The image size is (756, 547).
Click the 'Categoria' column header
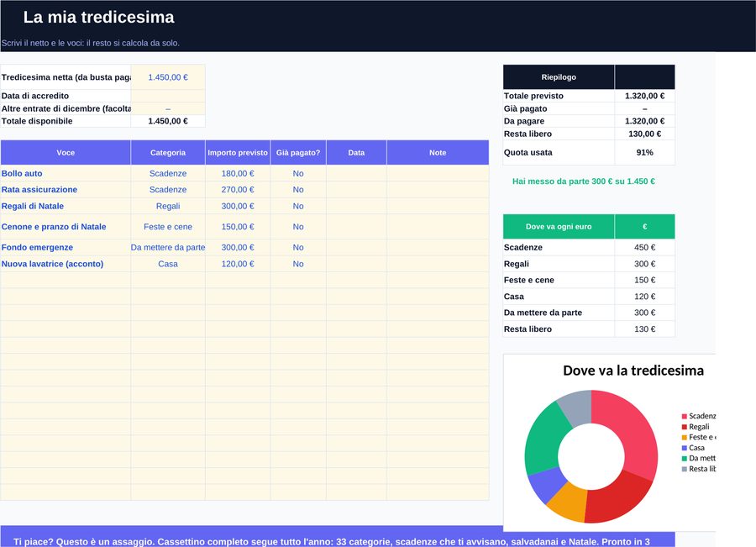(x=168, y=152)
